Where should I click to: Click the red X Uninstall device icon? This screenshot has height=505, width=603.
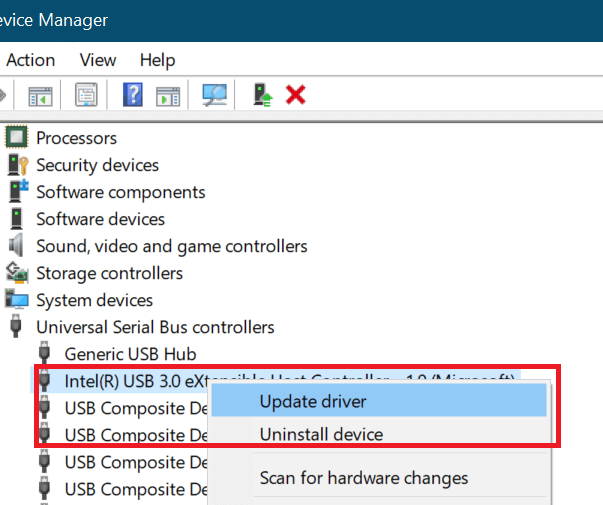295,95
